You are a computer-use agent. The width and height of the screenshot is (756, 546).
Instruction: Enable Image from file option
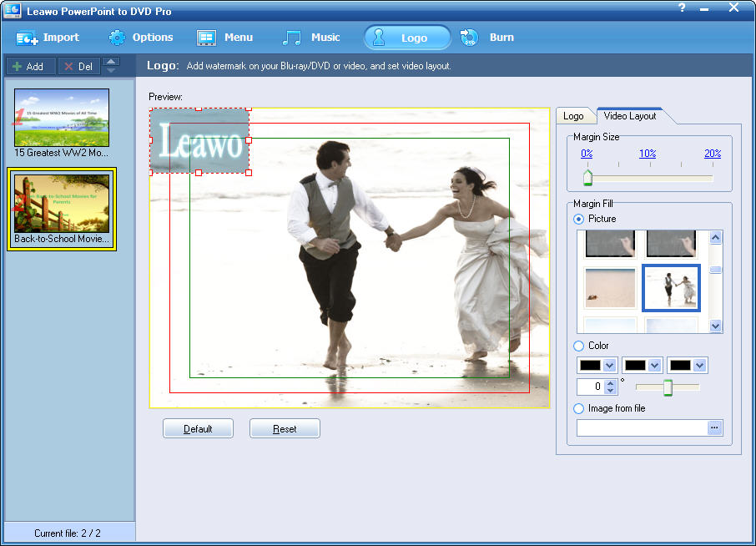click(x=579, y=408)
